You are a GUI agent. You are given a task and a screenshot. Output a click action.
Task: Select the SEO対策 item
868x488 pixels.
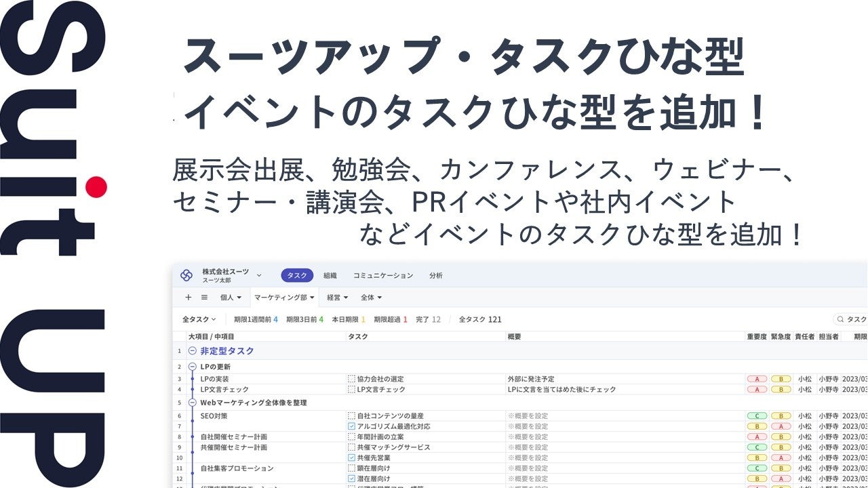click(214, 415)
